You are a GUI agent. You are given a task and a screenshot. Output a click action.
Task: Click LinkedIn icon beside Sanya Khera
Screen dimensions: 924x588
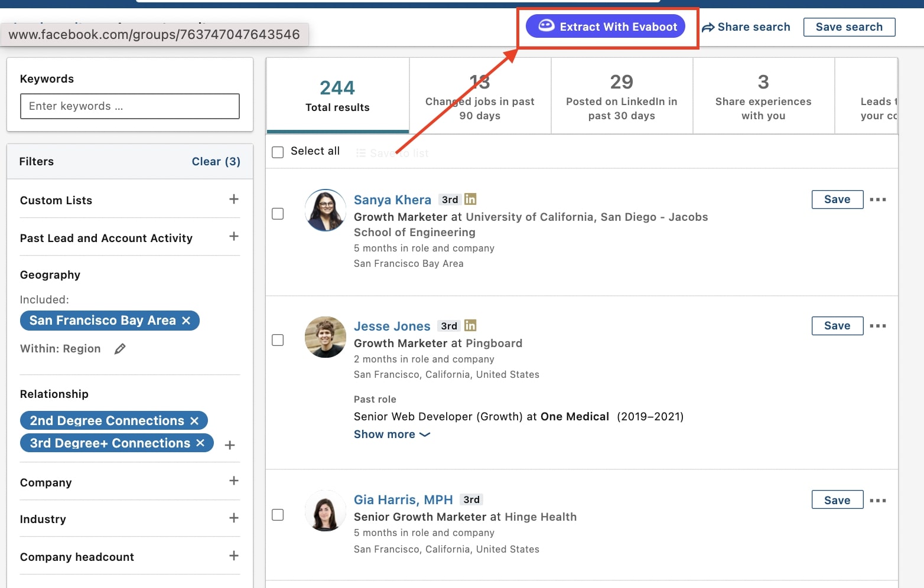(x=470, y=199)
